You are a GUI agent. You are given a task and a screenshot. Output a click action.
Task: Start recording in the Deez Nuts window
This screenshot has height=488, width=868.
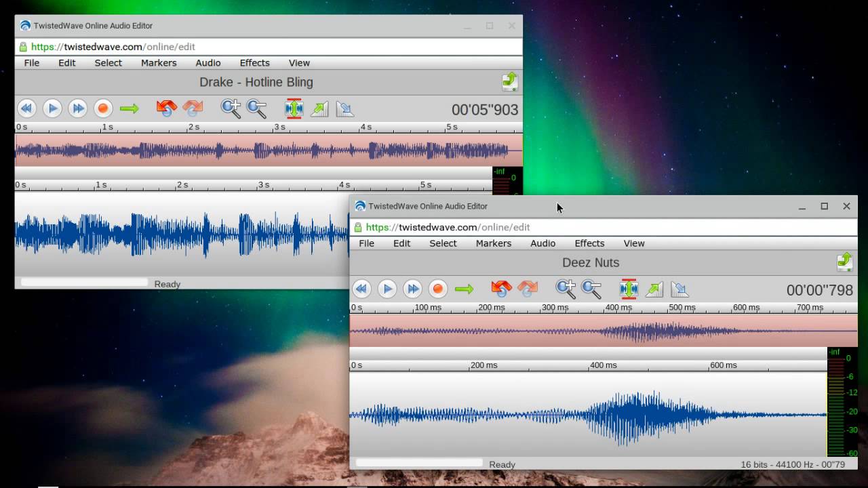click(438, 289)
